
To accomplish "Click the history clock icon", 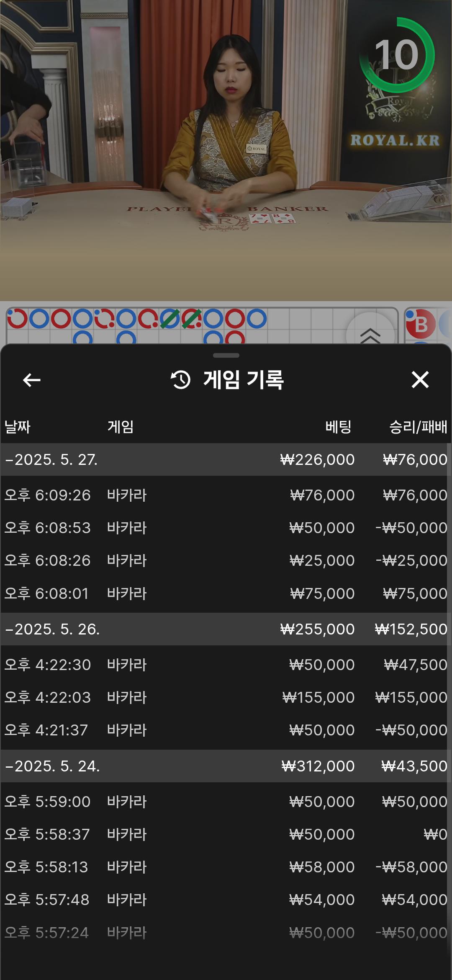I will coord(181,380).
